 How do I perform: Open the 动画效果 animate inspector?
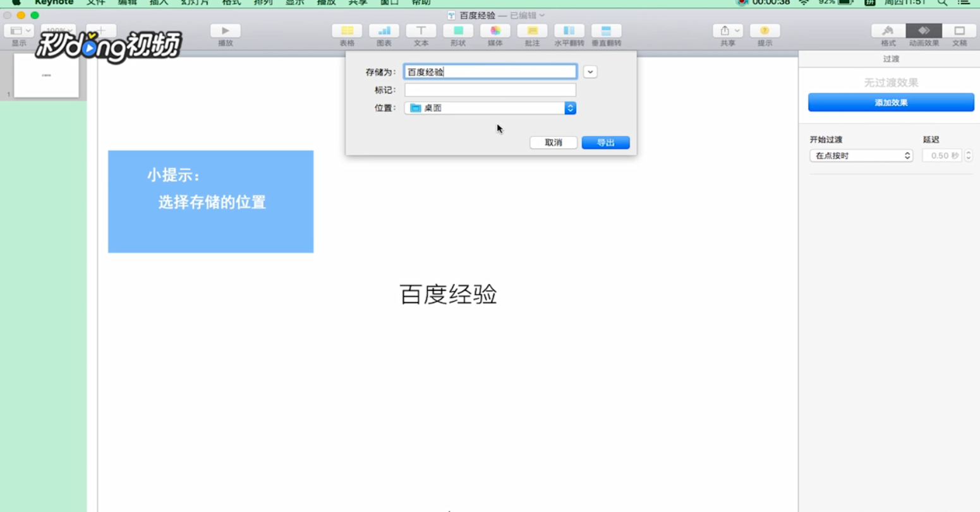pyautogui.click(x=924, y=30)
